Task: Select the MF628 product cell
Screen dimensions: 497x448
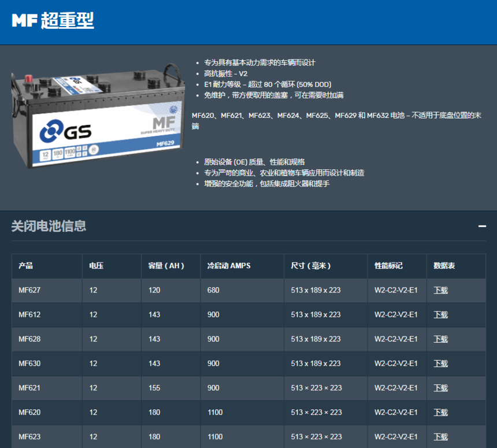Action: [x=47, y=339]
